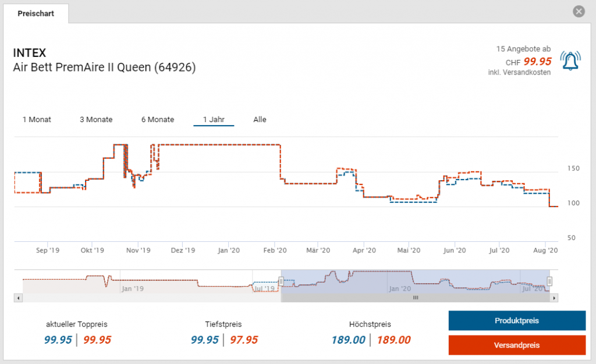Click the Air Bett PremAire II Queen title
This screenshot has height=364, width=596.
pos(104,67)
